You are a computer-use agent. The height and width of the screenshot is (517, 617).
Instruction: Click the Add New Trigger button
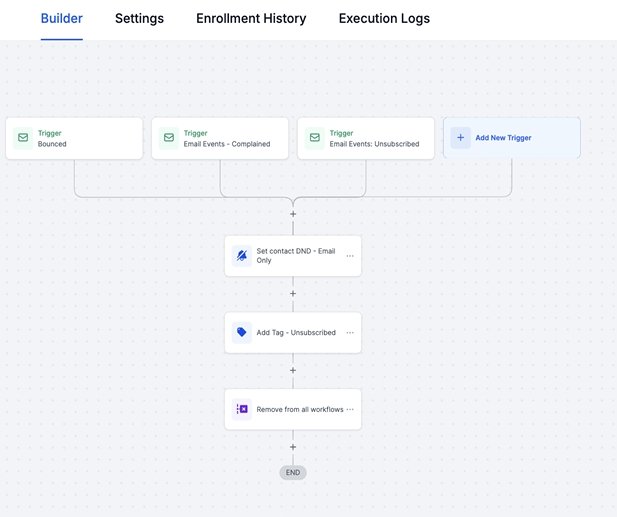click(x=511, y=138)
